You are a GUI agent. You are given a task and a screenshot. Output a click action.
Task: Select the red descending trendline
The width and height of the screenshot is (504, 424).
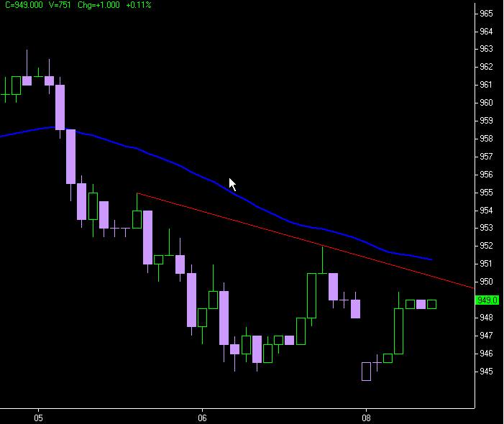tap(306, 241)
